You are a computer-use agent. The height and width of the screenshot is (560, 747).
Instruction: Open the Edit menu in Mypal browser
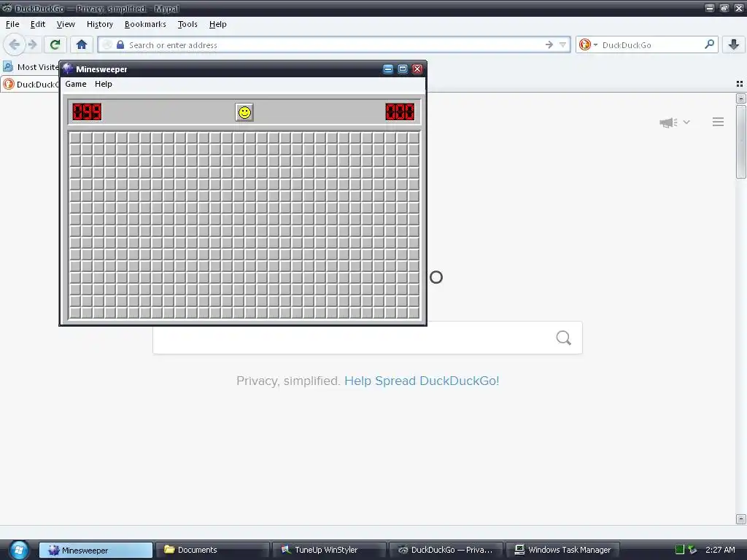[x=38, y=24]
